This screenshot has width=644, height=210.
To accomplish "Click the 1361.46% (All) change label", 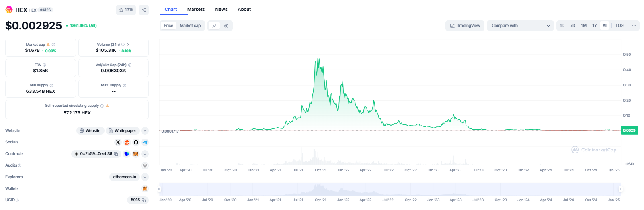I will (x=81, y=26).
